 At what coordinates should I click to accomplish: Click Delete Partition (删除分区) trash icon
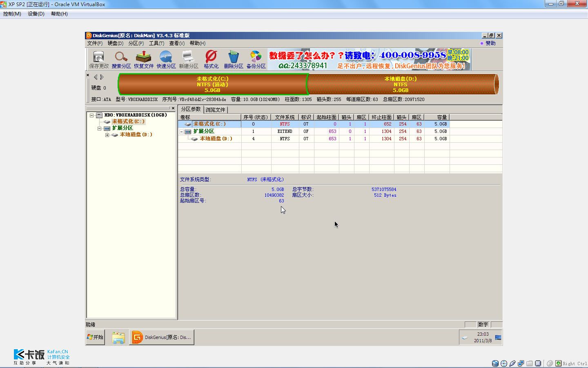[x=234, y=59]
